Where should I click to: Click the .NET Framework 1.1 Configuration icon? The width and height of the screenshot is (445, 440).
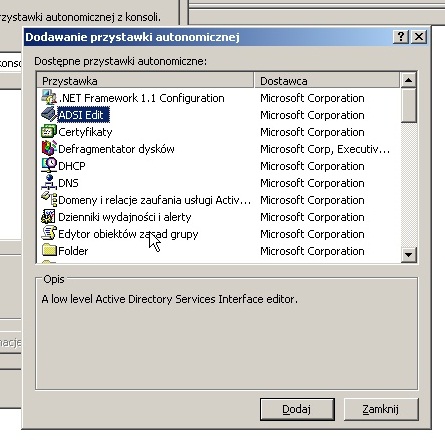tap(49, 98)
